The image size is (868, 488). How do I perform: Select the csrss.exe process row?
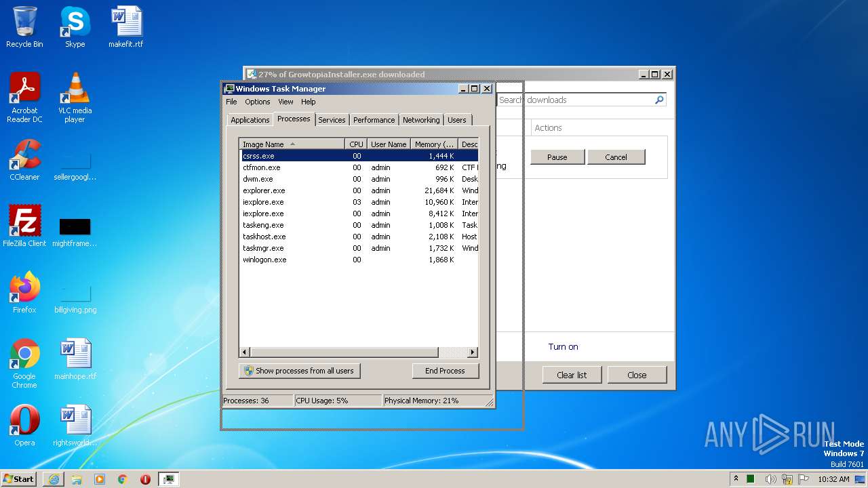point(359,156)
